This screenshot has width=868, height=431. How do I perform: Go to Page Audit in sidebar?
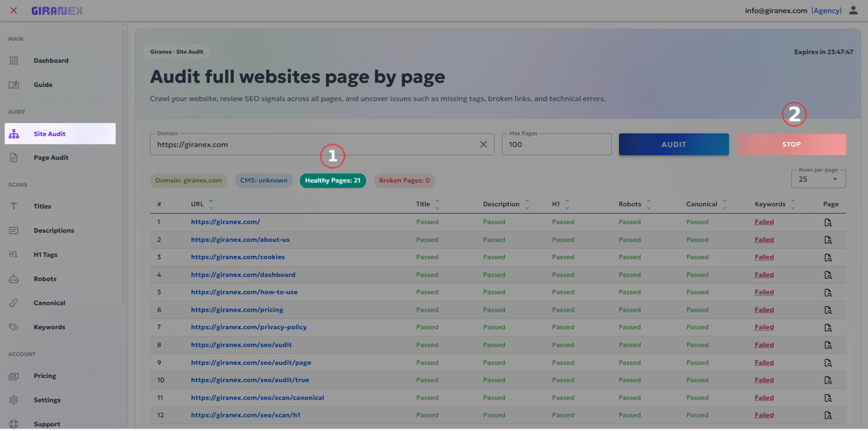[x=60, y=158]
